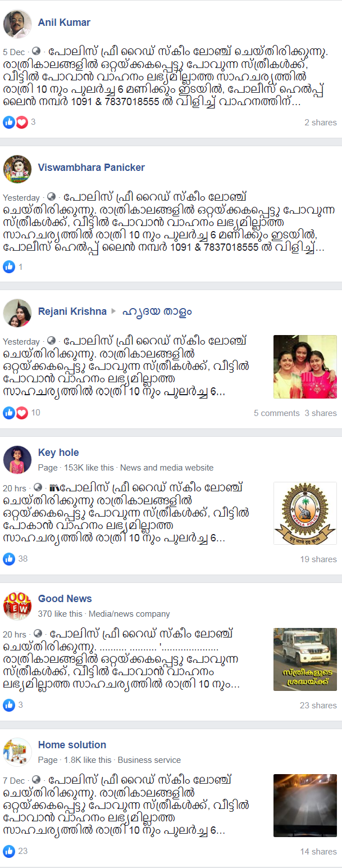Click like icon on Home solution post

click(9, 851)
